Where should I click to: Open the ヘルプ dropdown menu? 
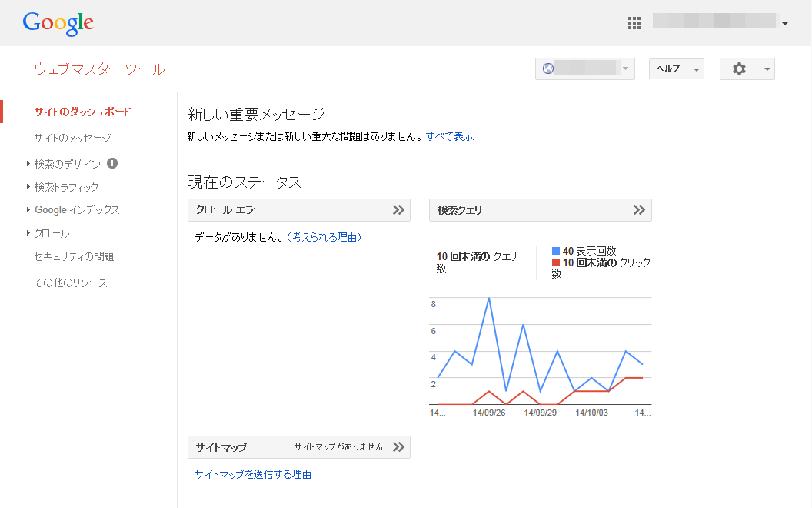pos(677,69)
